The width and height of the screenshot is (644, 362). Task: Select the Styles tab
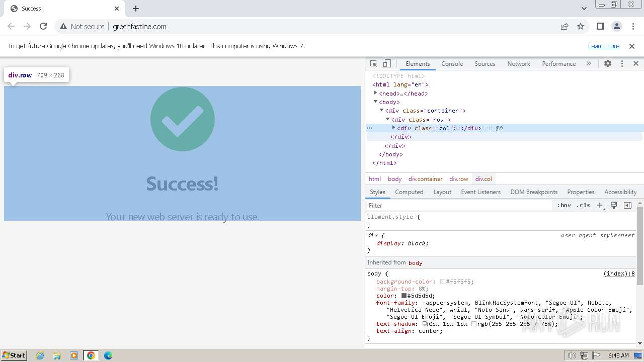[x=377, y=192]
